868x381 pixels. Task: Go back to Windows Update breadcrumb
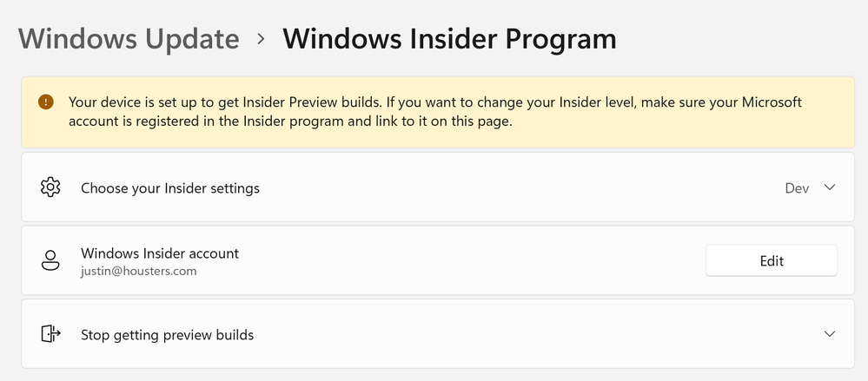tap(129, 39)
